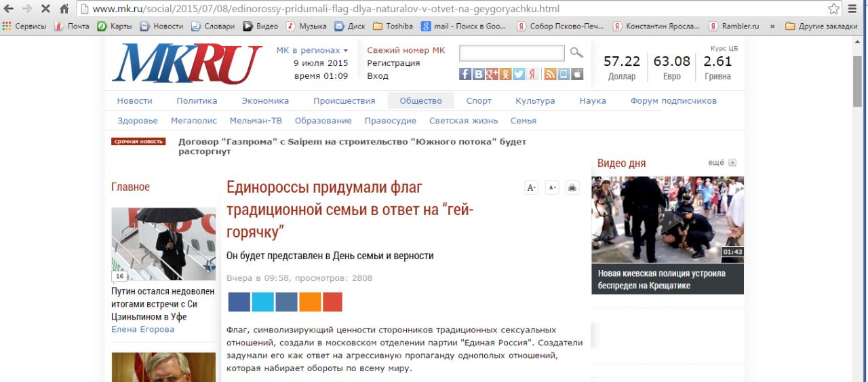Open Экономика section
The width and height of the screenshot is (868, 382).
click(265, 100)
